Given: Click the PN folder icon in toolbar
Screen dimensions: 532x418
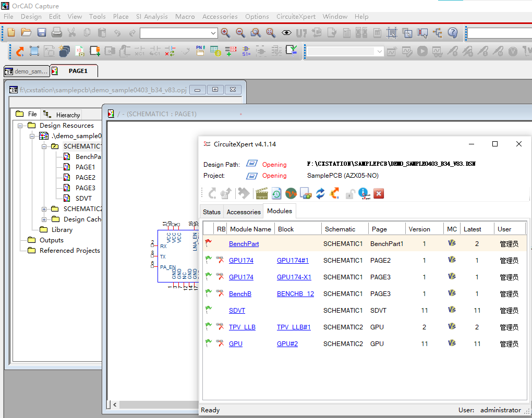Looking at the screenshot, I should tap(200, 51).
